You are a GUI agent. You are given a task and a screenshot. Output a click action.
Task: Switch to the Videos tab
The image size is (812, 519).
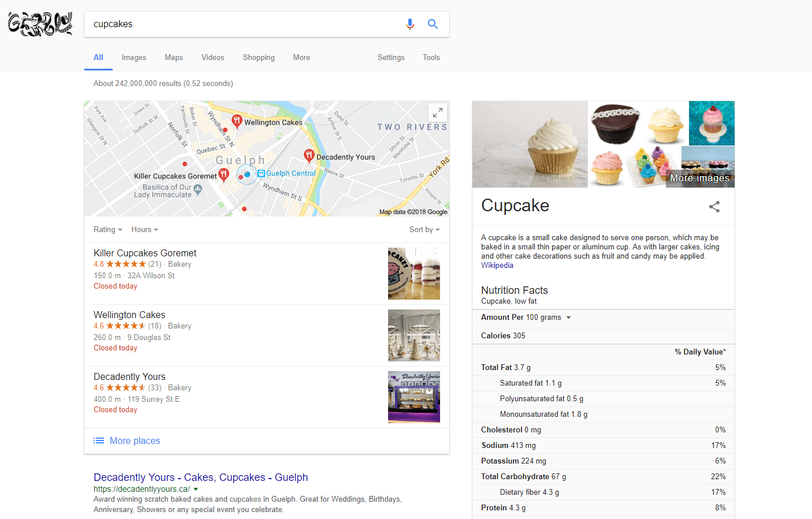click(213, 58)
